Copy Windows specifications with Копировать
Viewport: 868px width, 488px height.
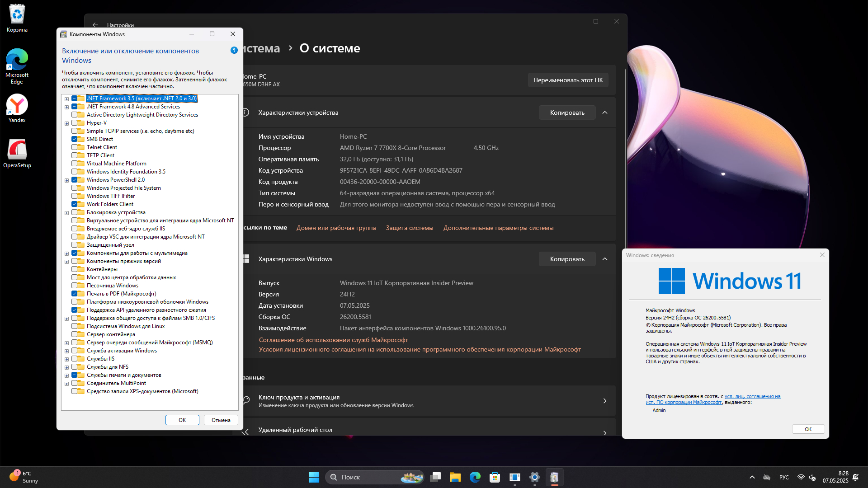[567, 259]
